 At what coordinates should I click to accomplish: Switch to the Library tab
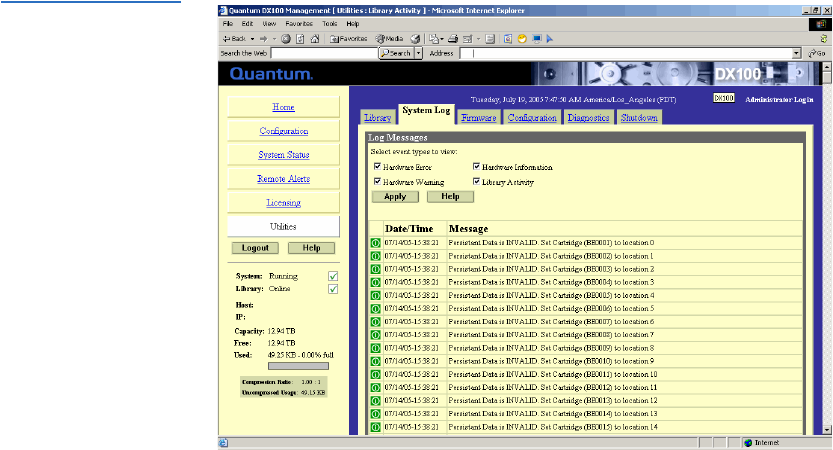pyautogui.click(x=378, y=117)
